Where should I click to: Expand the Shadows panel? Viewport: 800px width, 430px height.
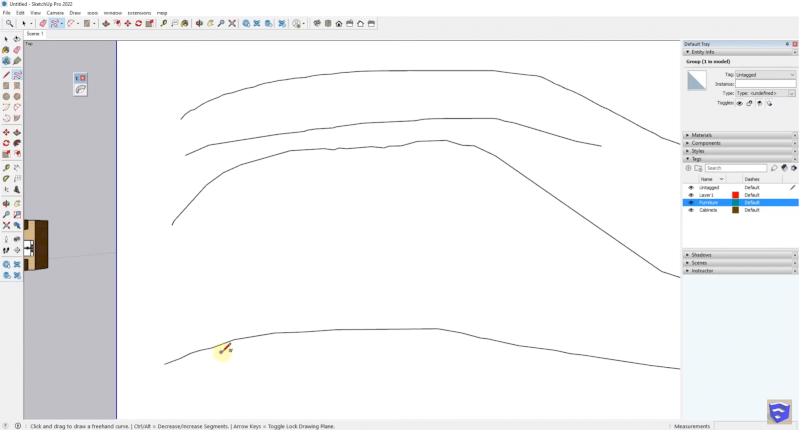point(740,255)
